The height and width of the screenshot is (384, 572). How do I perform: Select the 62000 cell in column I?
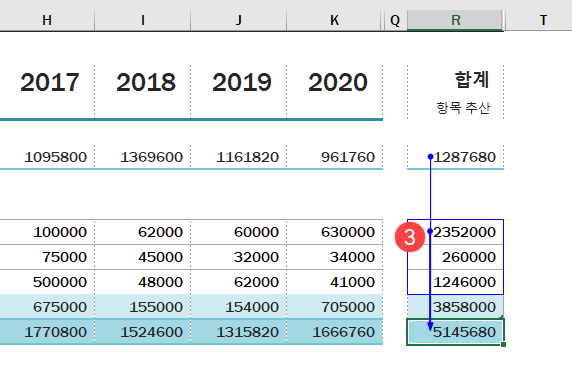click(x=143, y=232)
